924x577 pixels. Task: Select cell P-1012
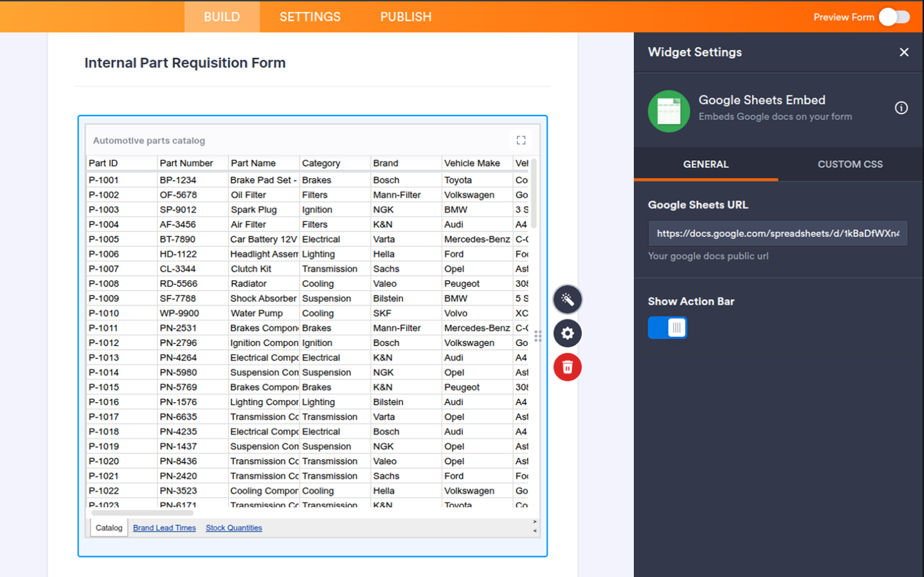121,343
